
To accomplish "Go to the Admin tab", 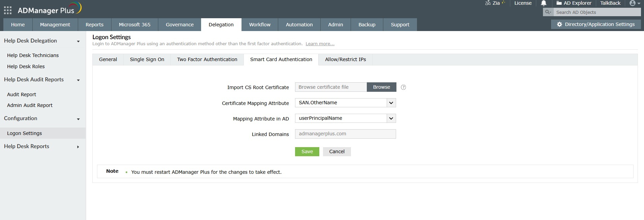I will point(336,25).
